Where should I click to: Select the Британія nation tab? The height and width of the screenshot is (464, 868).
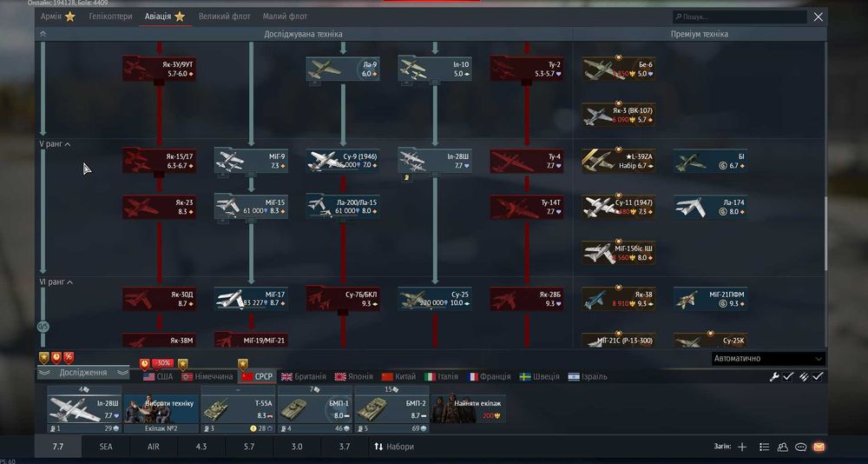click(303, 376)
